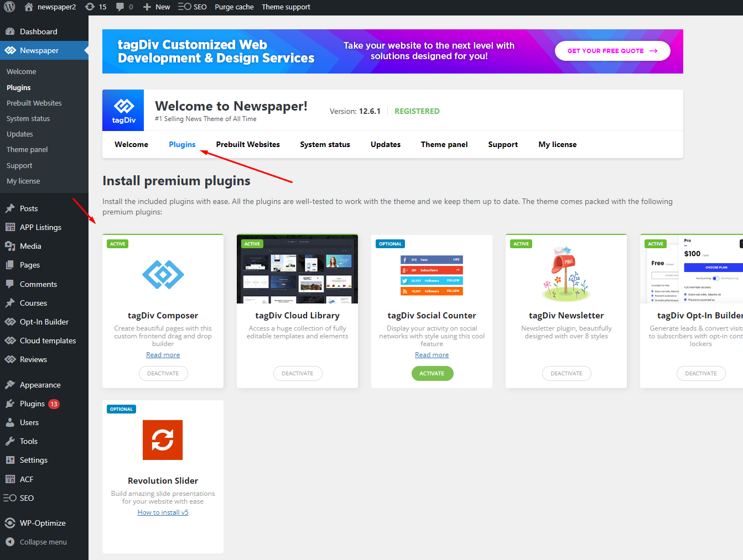Click the Comments sidebar icon
This screenshot has height=560, width=743.
tap(10, 284)
